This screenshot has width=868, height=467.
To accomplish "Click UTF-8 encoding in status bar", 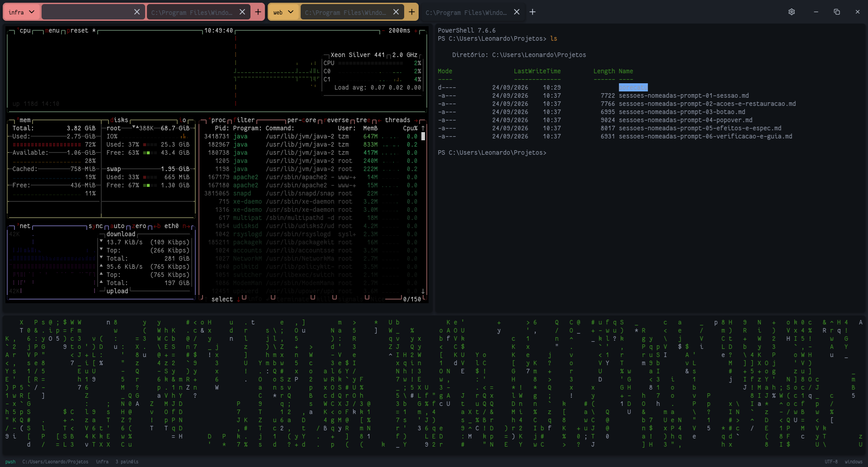I will 831,462.
